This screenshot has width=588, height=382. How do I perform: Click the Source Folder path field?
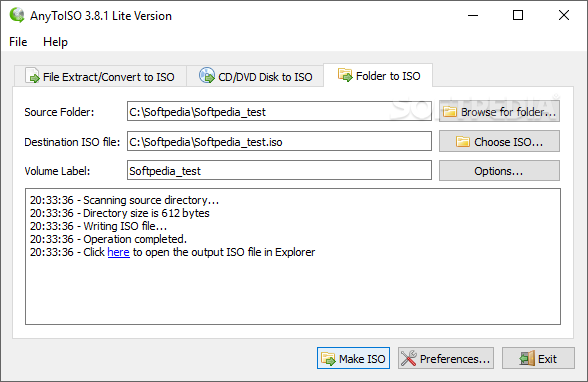click(x=279, y=111)
